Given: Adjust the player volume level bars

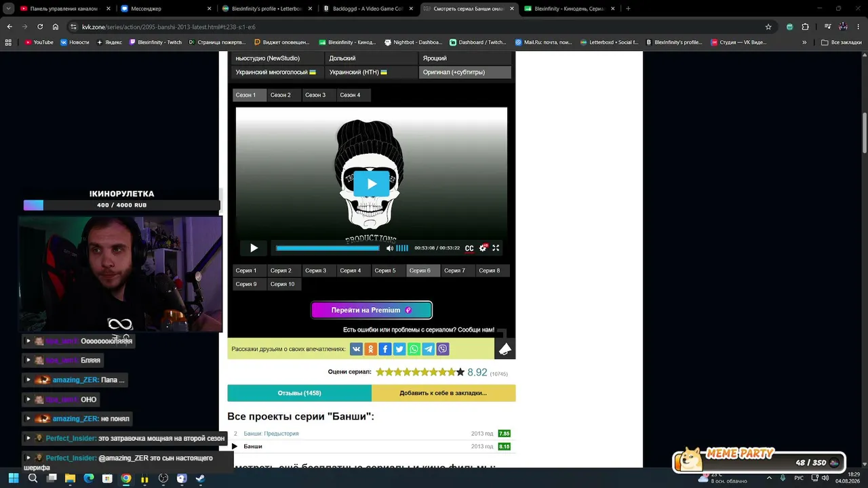Looking at the screenshot, I should pos(402,248).
